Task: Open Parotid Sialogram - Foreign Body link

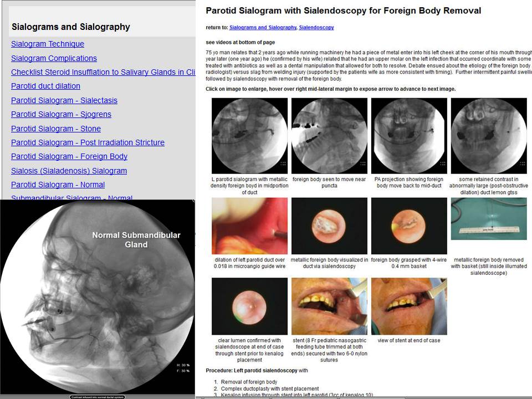Action: [x=69, y=156]
